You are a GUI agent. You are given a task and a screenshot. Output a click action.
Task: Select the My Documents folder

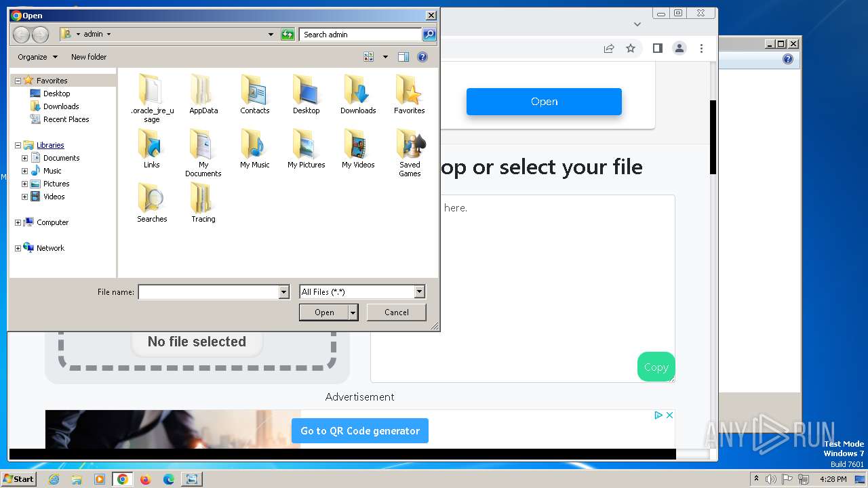tap(203, 152)
